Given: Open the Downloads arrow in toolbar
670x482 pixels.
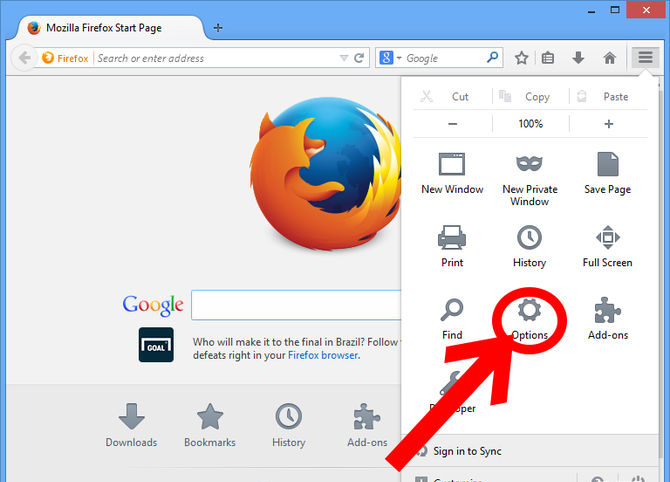Looking at the screenshot, I should pyautogui.click(x=578, y=58).
